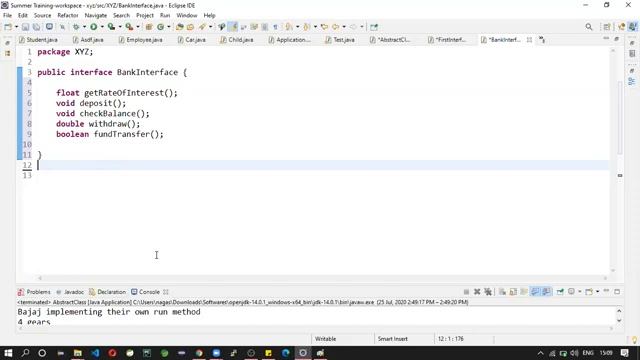The image size is (640, 360).
Task: Click the Search flashlight toolbar icon
Action: click(x=202, y=27)
